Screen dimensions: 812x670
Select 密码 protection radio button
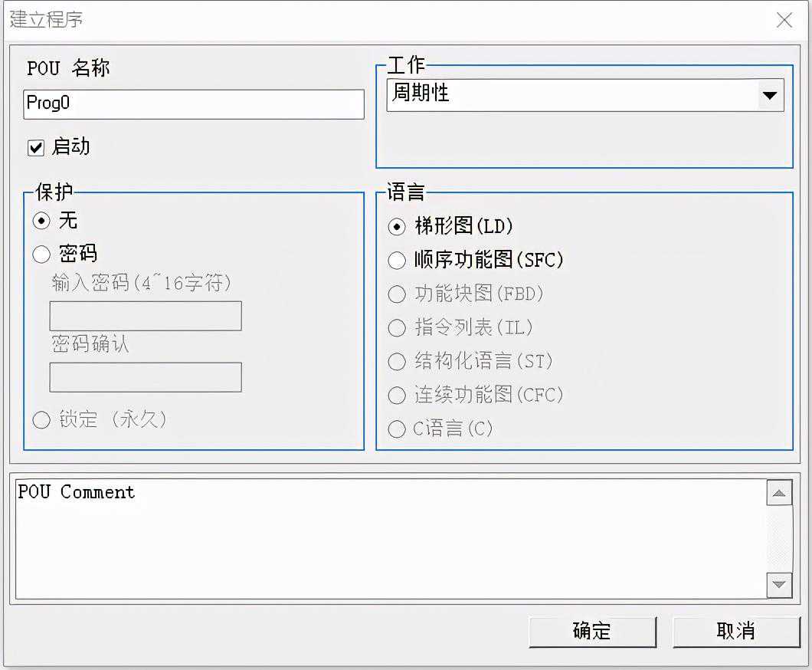coord(41,255)
